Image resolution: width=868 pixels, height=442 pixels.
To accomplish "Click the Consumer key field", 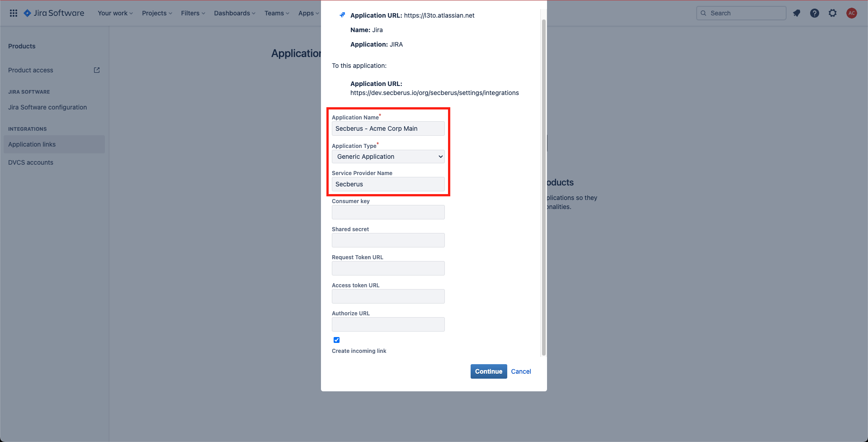I will pos(388,212).
